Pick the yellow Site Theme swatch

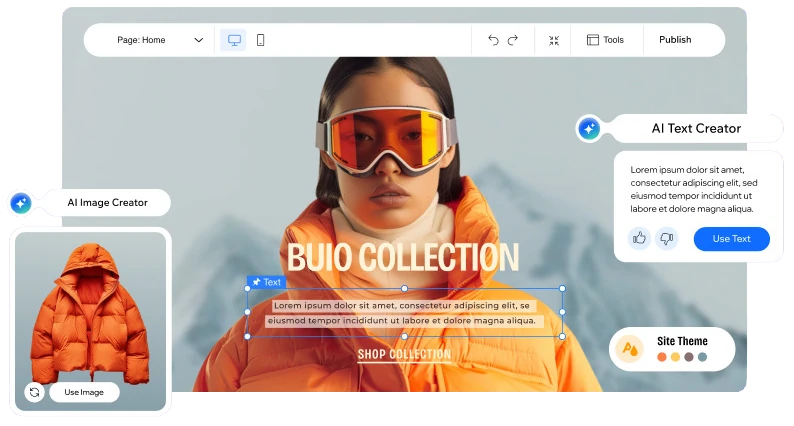675,357
